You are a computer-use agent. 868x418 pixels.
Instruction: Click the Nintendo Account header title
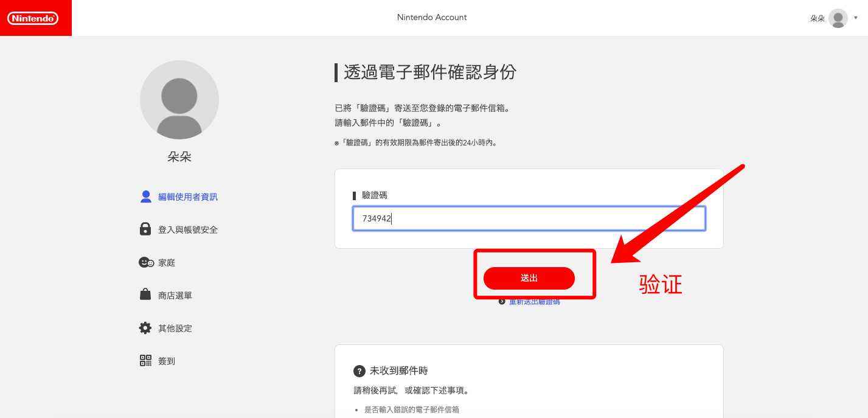click(x=432, y=18)
